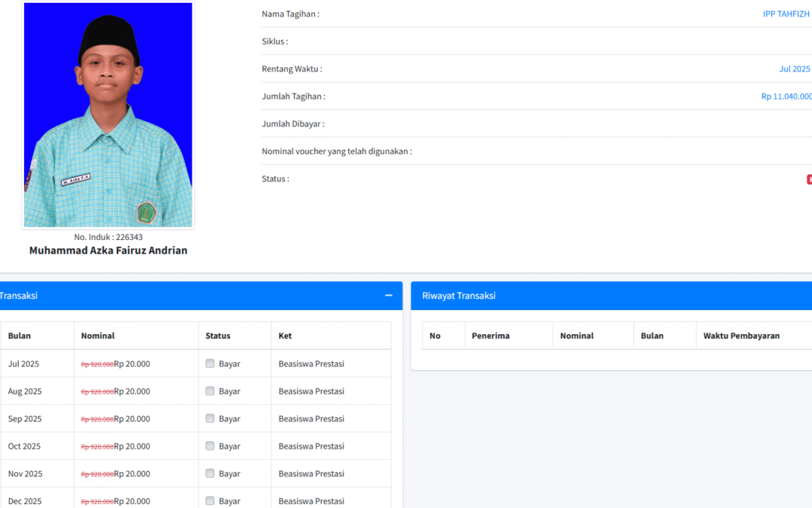The width and height of the screenshot is (812, 508).
Task: Click the Riwayat Transaksi panel header
Action: point(611,296)
